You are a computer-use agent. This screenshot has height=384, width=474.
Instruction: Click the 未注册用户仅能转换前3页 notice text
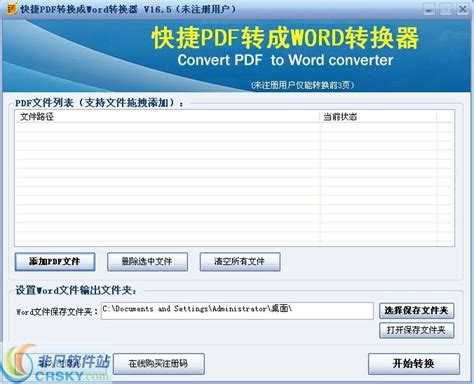[302, 85]
